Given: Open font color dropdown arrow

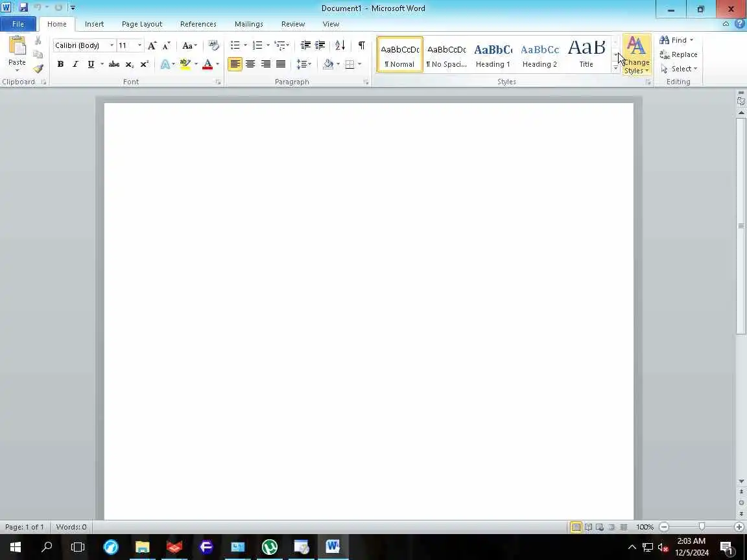Looking at the screenshot, I should tap(217, 64).
